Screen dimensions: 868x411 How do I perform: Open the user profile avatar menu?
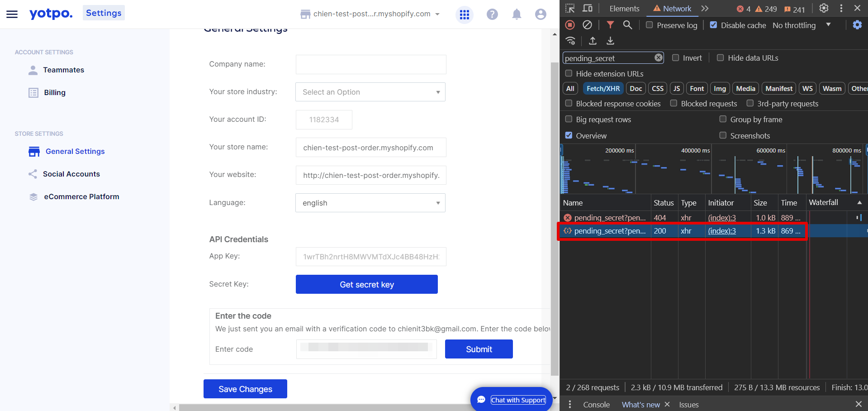click(541, 14)
